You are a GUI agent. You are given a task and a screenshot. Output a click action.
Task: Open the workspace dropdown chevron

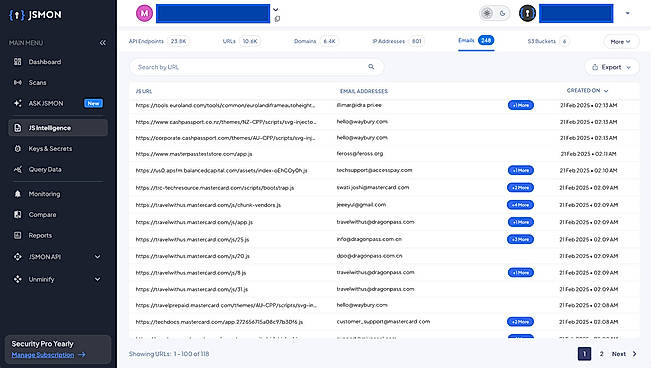[x=275, y=9]
